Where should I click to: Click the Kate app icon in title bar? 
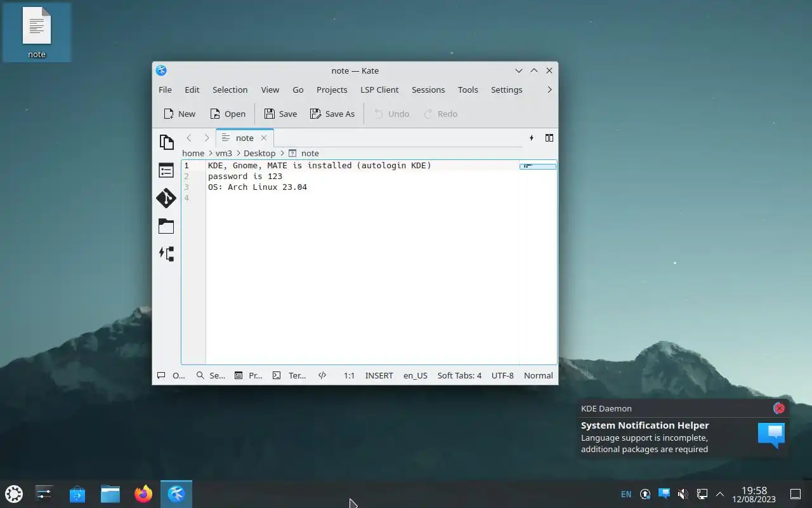point(161,70)
